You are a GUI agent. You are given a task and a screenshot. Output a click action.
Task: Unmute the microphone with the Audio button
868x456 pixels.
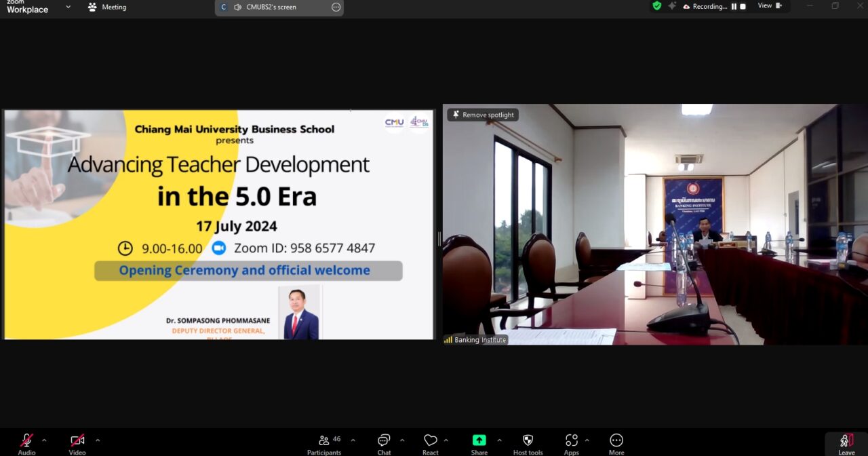tap(26, 442)
